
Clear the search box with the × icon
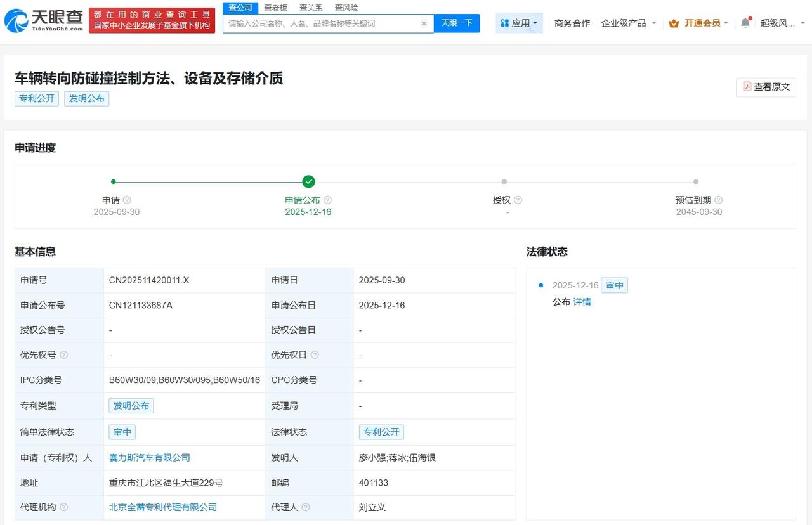click(x=424, y=23)
